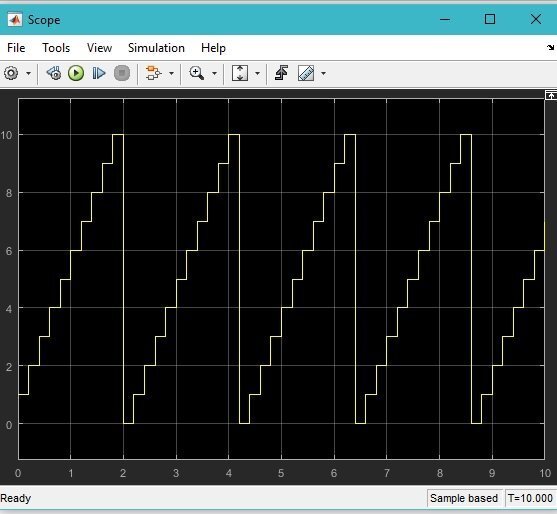Maximize the Scope window

[x=490, y=19]
